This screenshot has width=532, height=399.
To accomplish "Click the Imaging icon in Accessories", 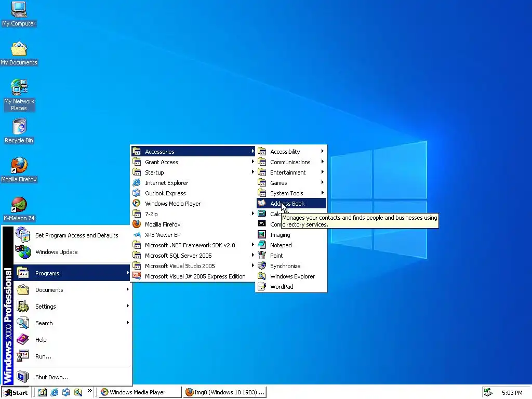I will coord(262,234).
